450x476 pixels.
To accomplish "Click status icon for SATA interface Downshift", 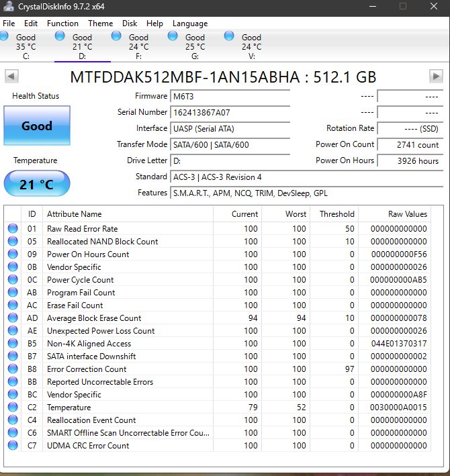I will tap(13, 356).
